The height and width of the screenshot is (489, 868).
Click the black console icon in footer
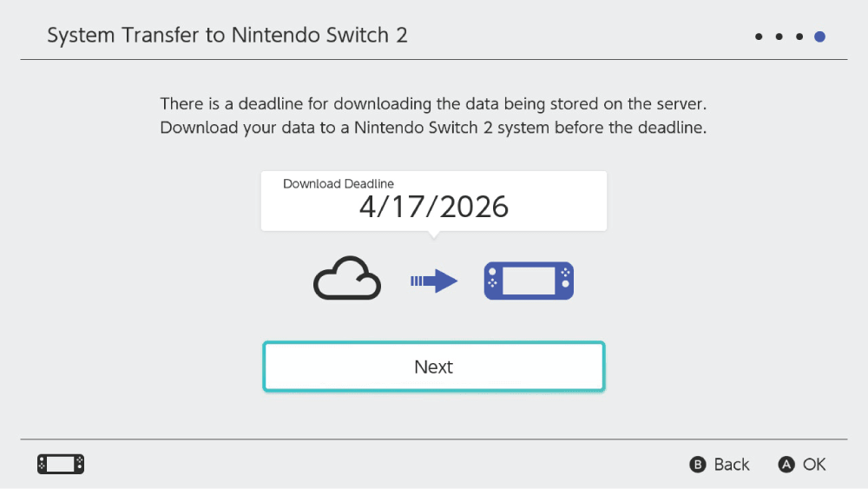[x=61, y=464]
